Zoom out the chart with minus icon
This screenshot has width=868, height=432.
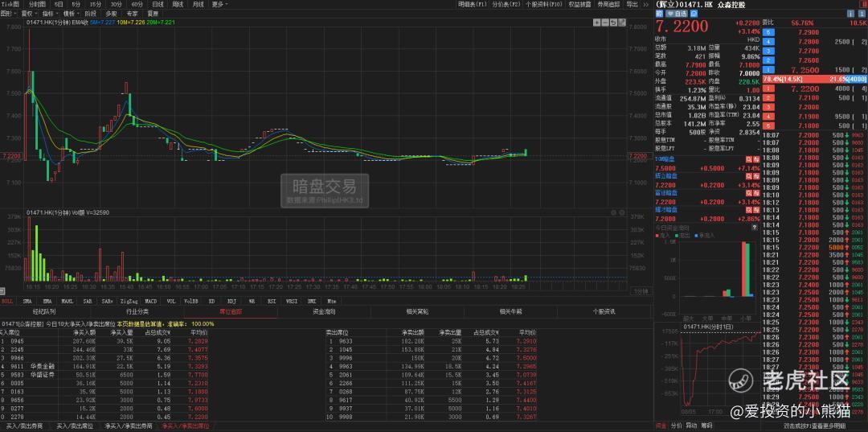click(x=605, y=23)
